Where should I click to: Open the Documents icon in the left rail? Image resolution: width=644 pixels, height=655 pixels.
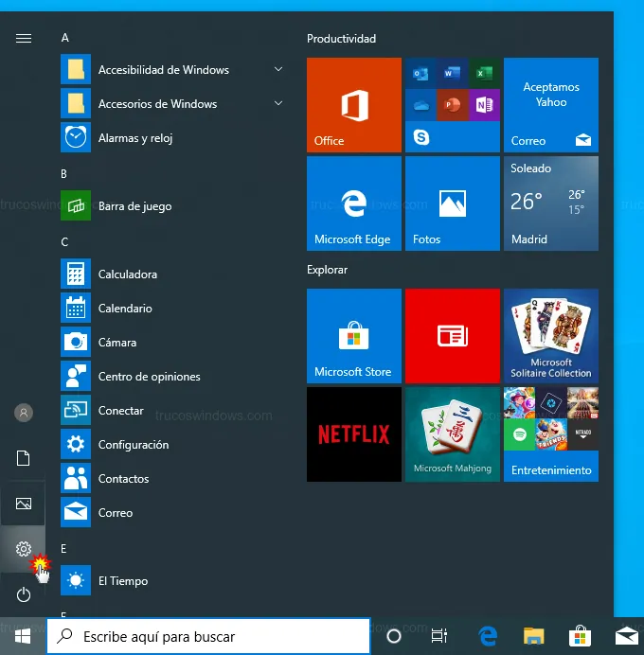click(x=24, y=458)
